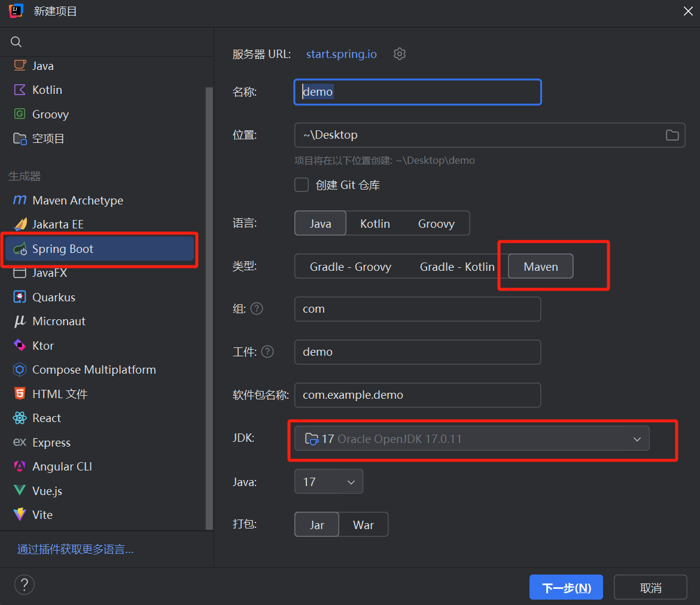Enable create Git repository checkbox

coord(302,185)
